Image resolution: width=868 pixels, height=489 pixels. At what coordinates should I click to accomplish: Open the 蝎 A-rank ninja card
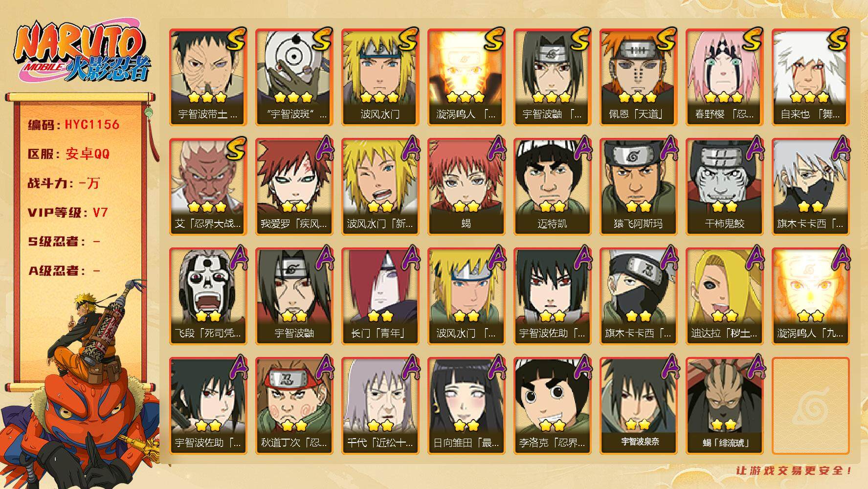(x=466, y=187)
